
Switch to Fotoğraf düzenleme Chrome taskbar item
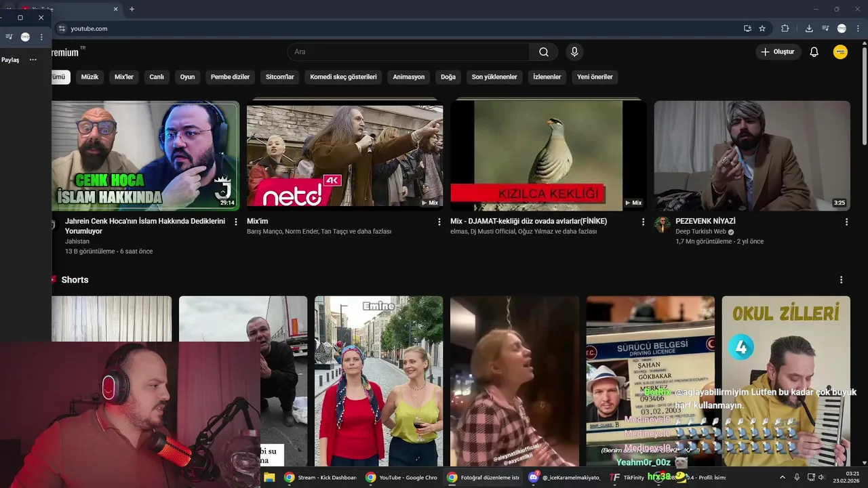coord(483,477)
